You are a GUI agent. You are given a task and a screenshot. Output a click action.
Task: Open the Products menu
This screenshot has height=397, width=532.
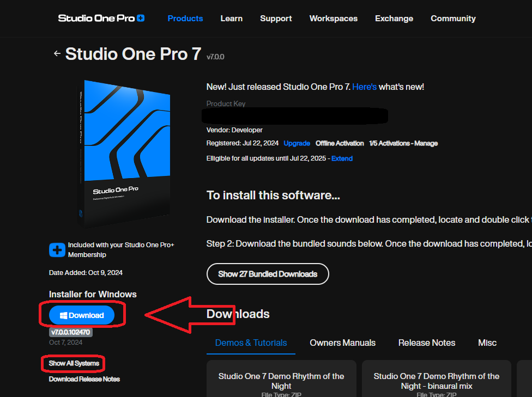(x=185, y=18)
